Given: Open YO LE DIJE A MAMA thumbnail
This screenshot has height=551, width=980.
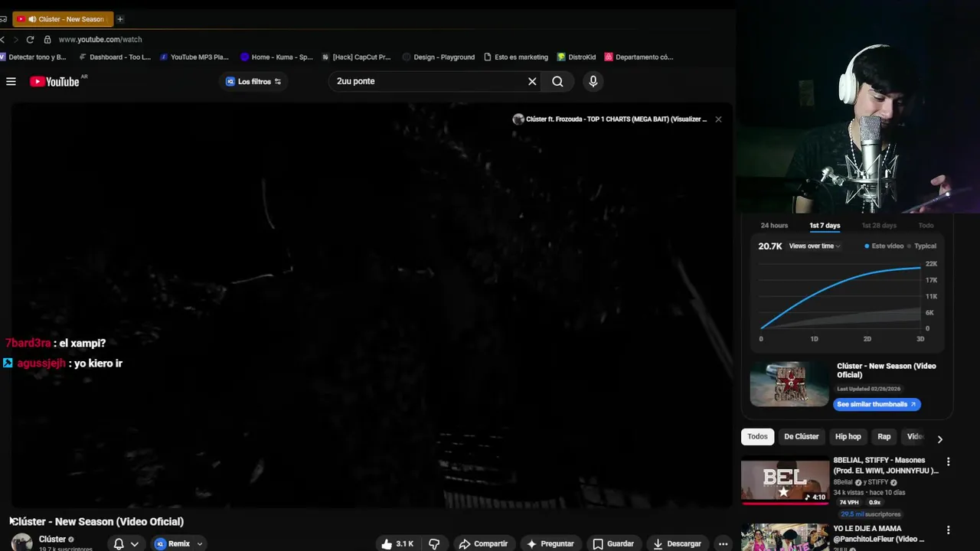Looking at the screenshot, I should (x=785, y=537).
